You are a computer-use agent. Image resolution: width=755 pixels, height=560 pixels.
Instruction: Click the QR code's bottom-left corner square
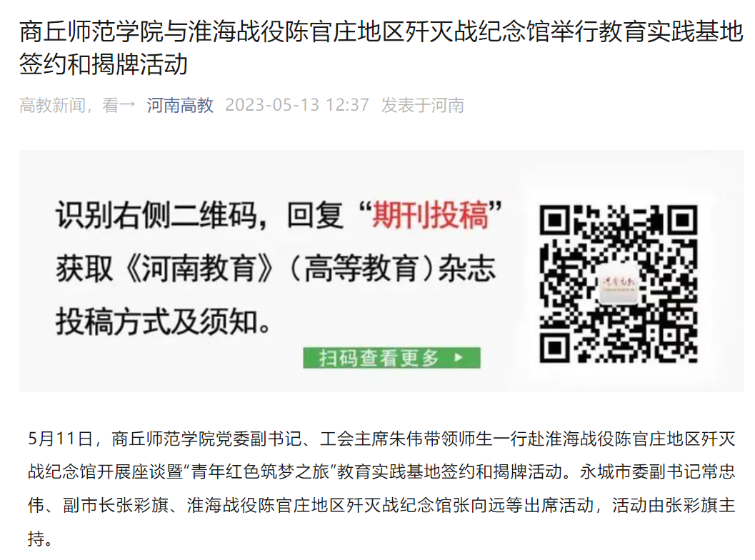pos(554,347)
